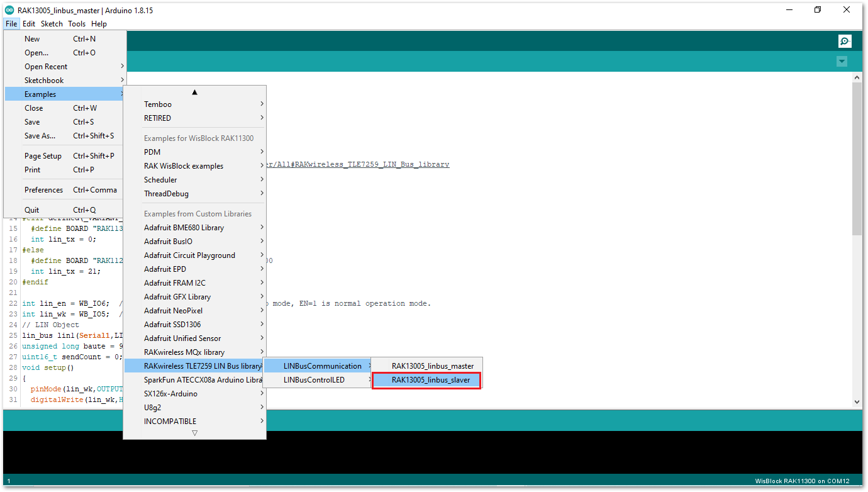Open U8g2 examples submenu

pos(195,408)
